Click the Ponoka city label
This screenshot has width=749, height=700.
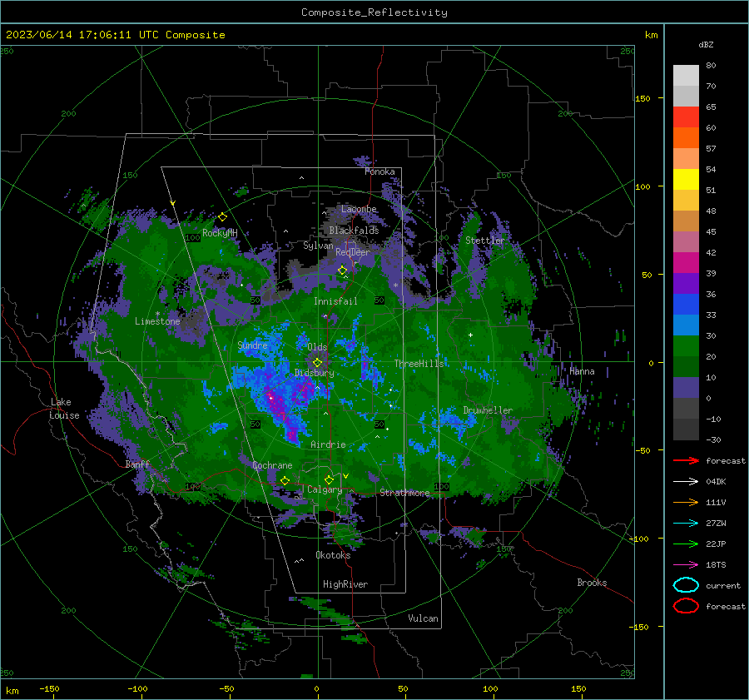click(x=379, y=171)
